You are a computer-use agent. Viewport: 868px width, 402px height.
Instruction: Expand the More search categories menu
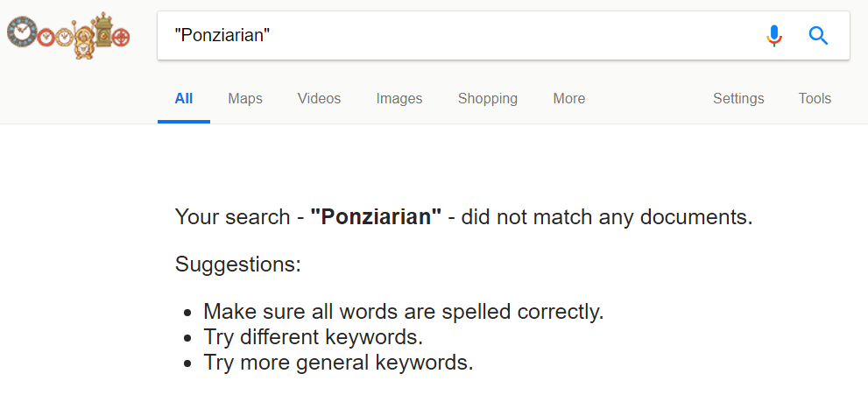569,99
